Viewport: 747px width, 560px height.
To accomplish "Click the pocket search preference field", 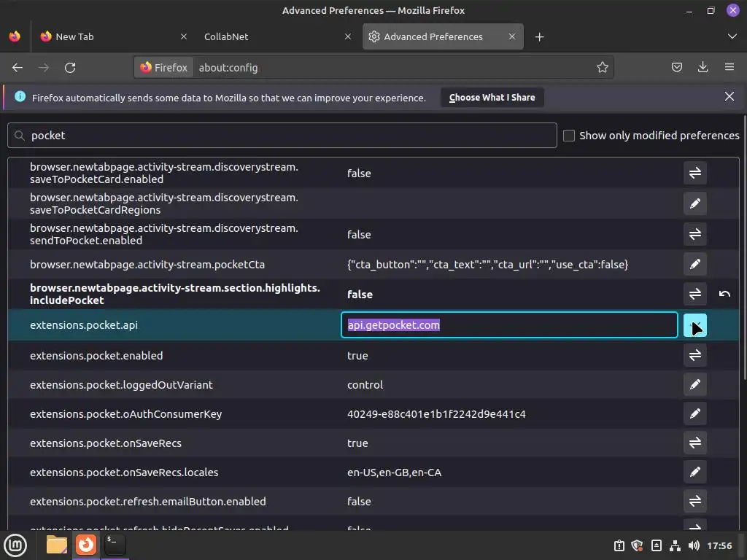I will (x=282, y=135).
